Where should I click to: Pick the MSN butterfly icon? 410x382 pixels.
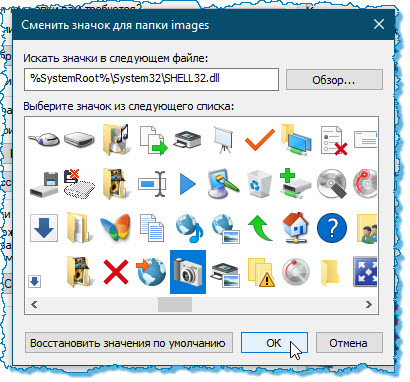(x=115, y=228)
